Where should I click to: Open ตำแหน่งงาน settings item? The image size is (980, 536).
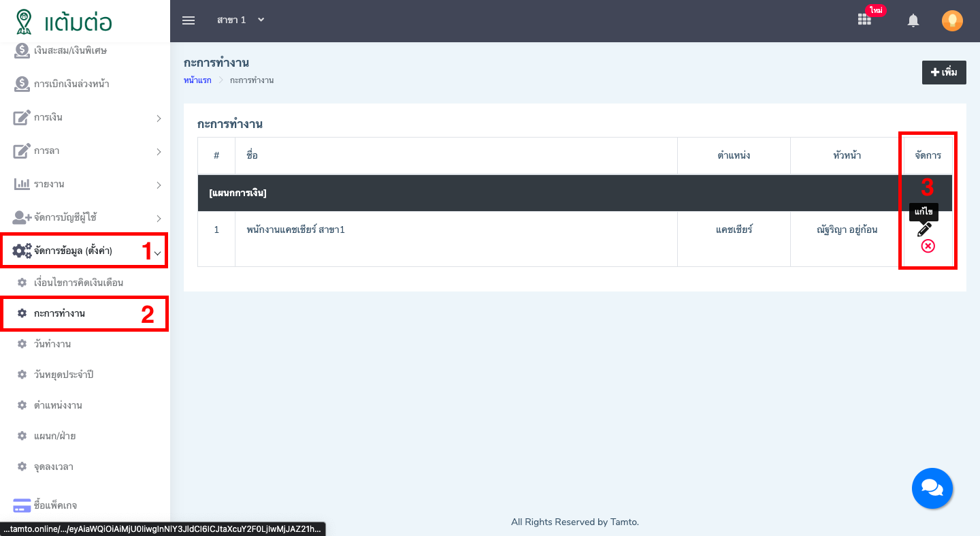[x=58, y=405]
